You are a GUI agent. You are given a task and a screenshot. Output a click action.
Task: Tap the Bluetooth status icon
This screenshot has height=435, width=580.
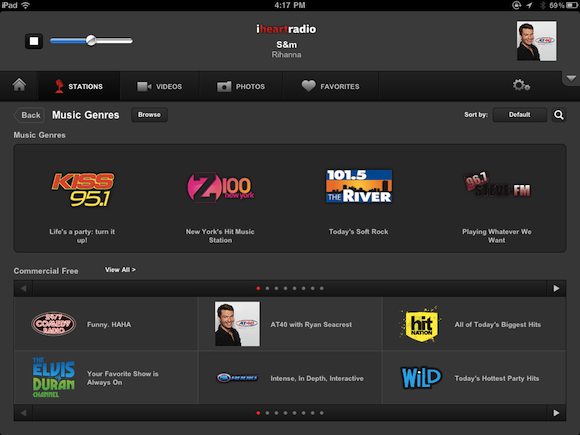tap(543, 5)
